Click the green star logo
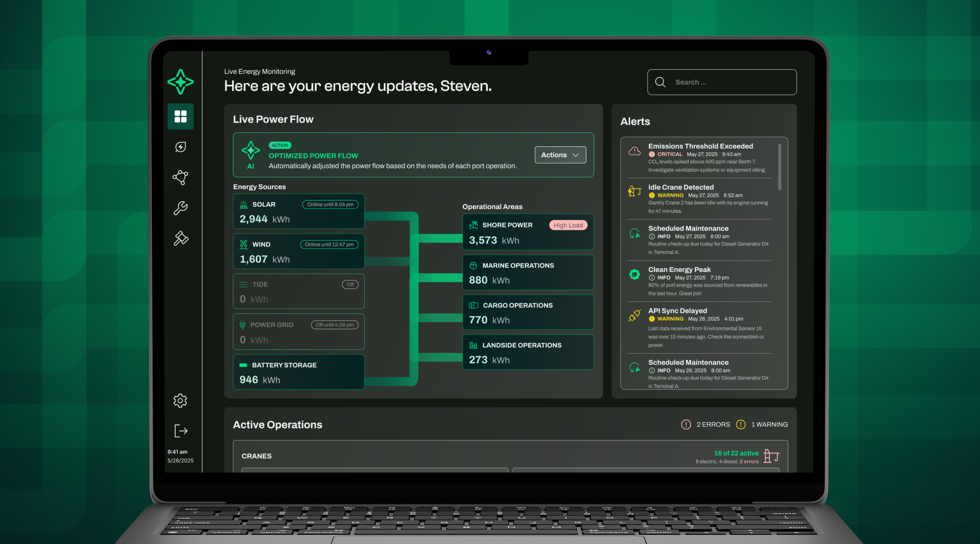 point(181,82)
